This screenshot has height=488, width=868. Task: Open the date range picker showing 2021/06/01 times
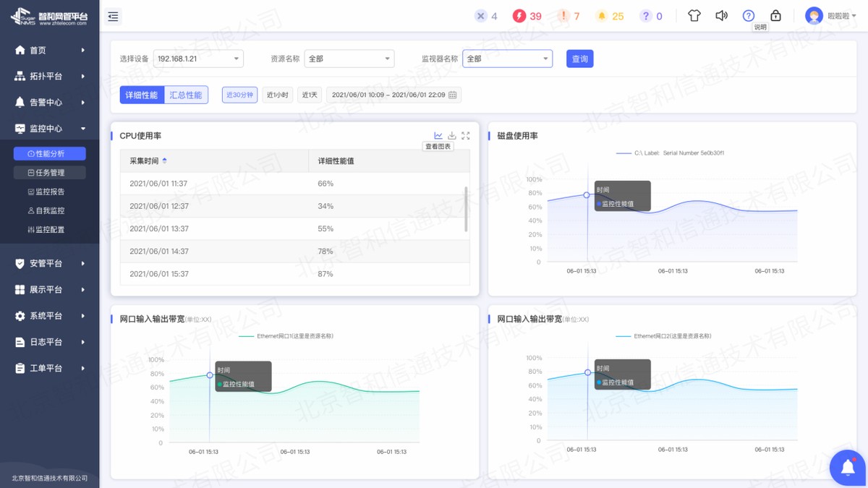pyautogui.click(x=393, y=94)
